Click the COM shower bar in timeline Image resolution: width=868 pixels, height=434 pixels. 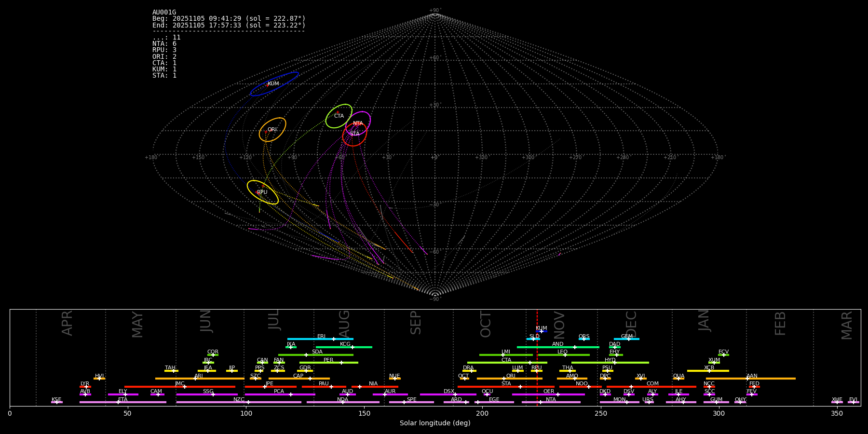[652, 386]
